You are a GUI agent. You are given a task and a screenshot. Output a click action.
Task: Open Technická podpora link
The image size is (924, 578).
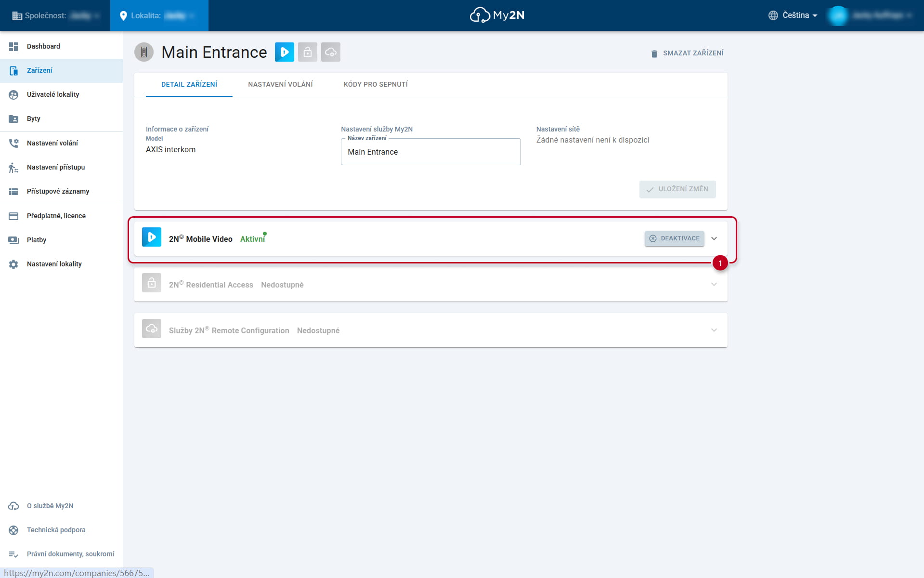click(62, 530)
